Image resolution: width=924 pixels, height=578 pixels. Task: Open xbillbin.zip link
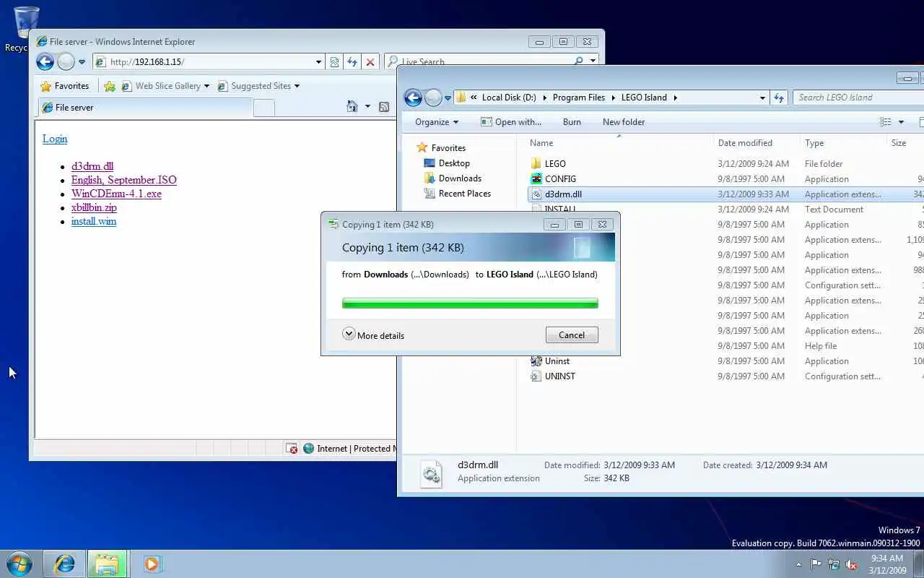tap(94, 207)
